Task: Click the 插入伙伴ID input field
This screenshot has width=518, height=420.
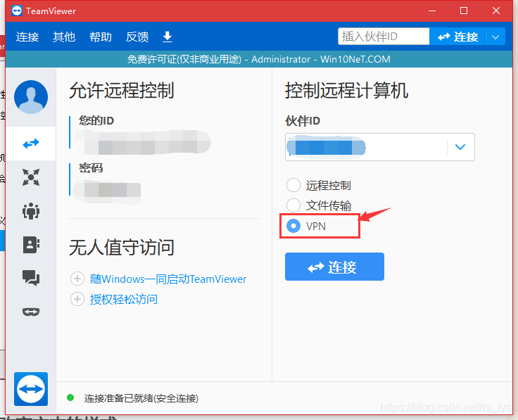Action: pyautogui.click(x=384, y=37)
